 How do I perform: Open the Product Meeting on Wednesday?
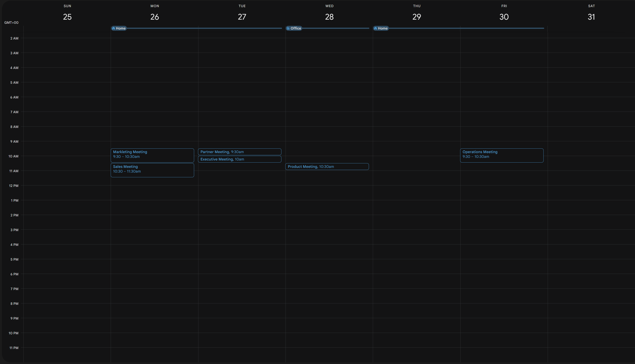point(327,166)
